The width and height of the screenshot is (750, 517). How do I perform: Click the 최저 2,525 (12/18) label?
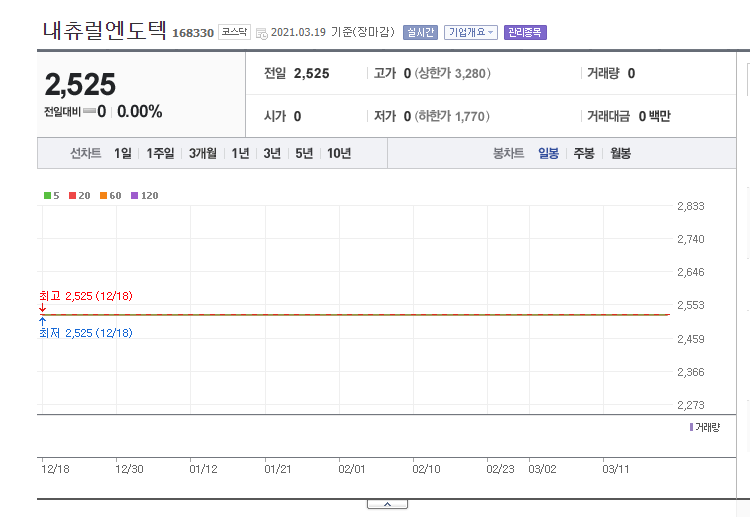coord(86,333)
